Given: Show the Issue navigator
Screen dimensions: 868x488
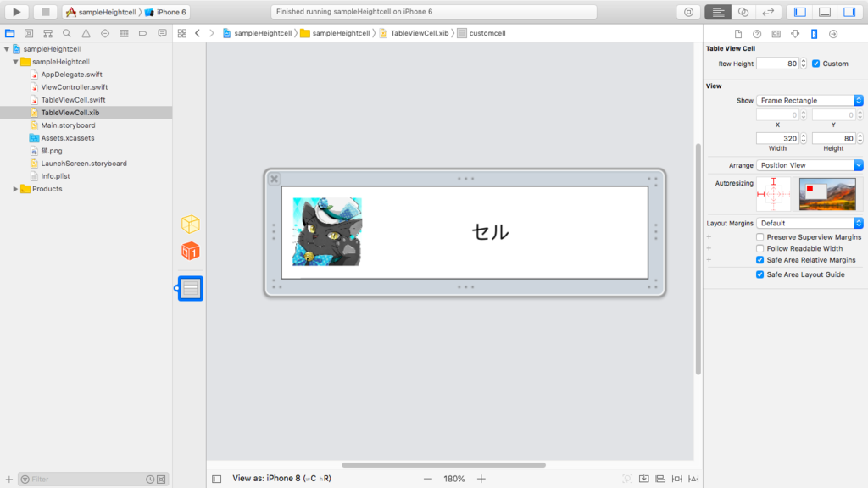Looking at the screenshot, I should coord(86,33).
